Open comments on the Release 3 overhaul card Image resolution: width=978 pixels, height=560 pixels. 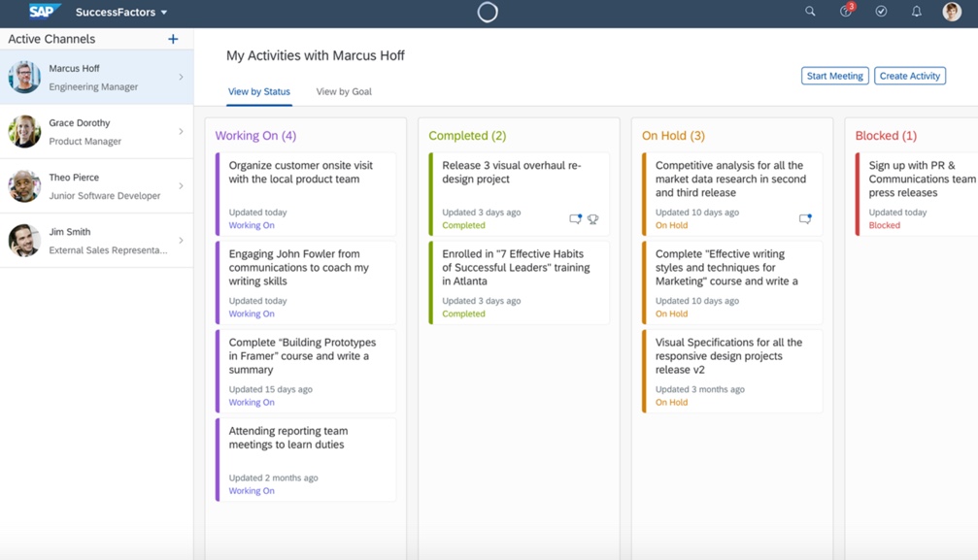(x=575, y=218)
